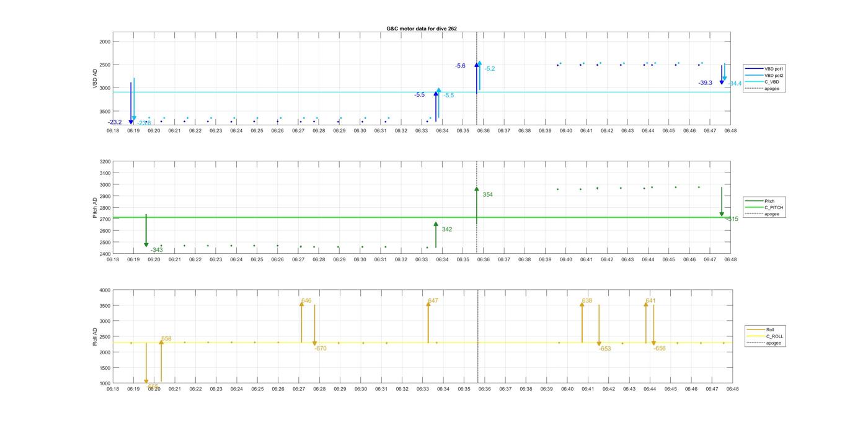Image resolution: width=868 pixels, height=430 pixels.
Task: Click the '342' pitch value label
Action: (x=447, y=230)
